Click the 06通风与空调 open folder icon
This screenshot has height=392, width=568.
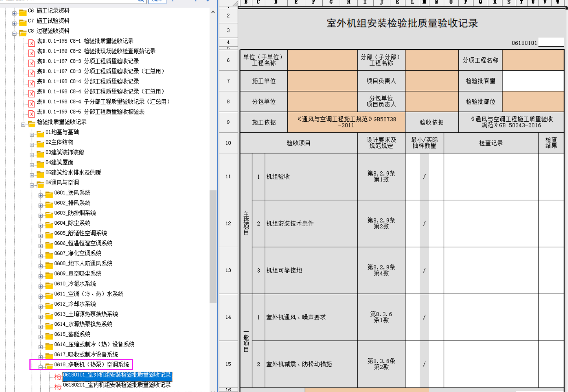[40, 185]
